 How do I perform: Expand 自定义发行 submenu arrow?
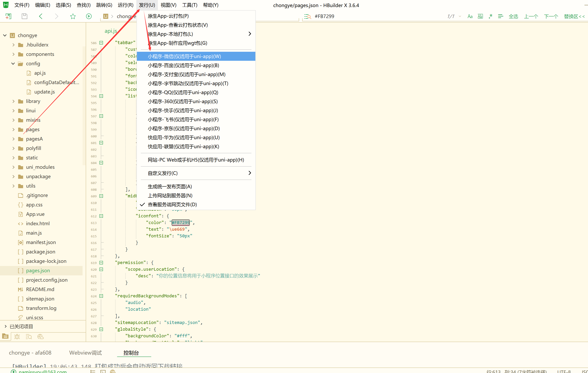pyautogui.click(x=249, y=173)
